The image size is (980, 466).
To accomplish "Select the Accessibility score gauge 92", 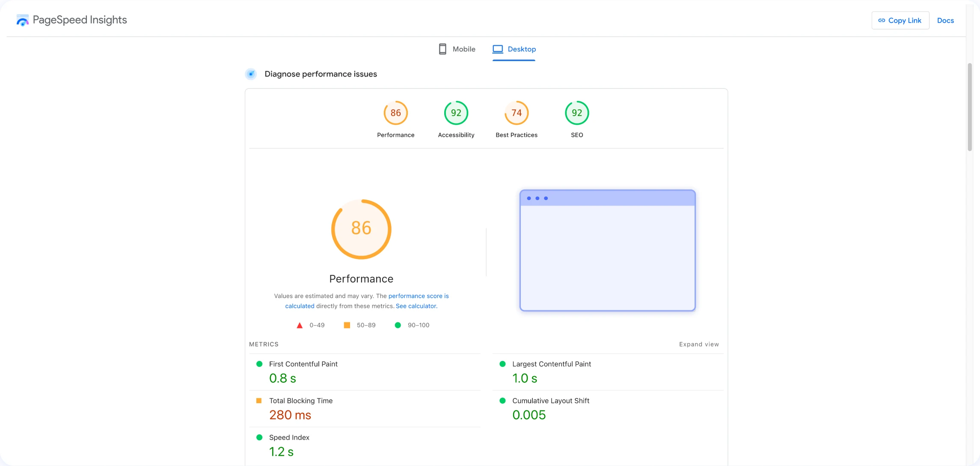I will point(456,113).
